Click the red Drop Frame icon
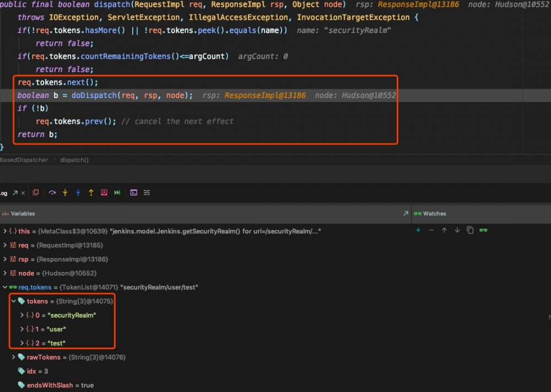 click(x=104, y=193)
